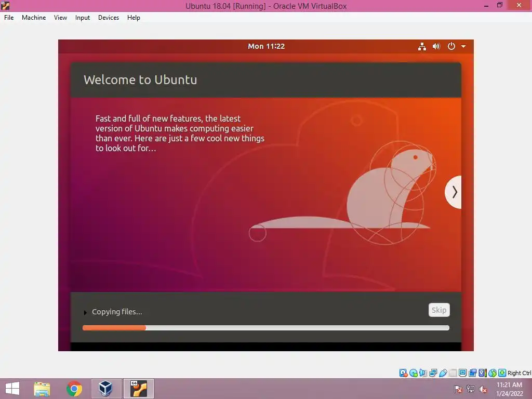
Task: Click the Skip button
Action: pyautogui.click(x=439, y=310)
